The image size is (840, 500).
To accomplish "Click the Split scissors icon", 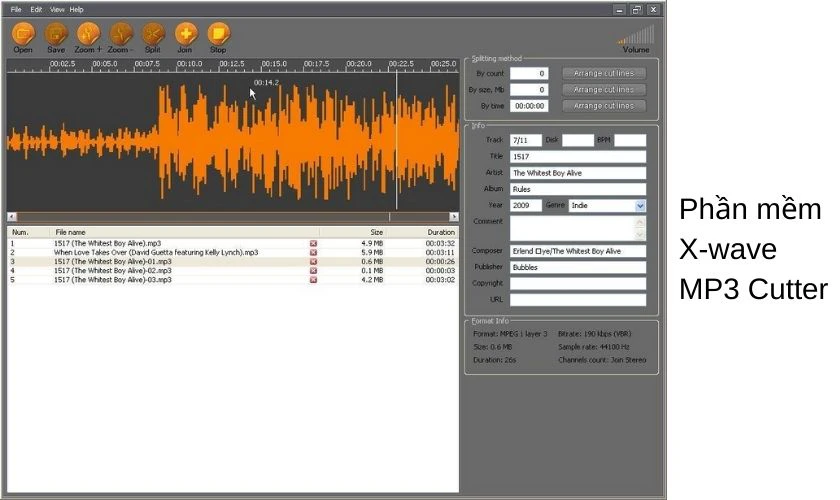I will tap(153, 34).
